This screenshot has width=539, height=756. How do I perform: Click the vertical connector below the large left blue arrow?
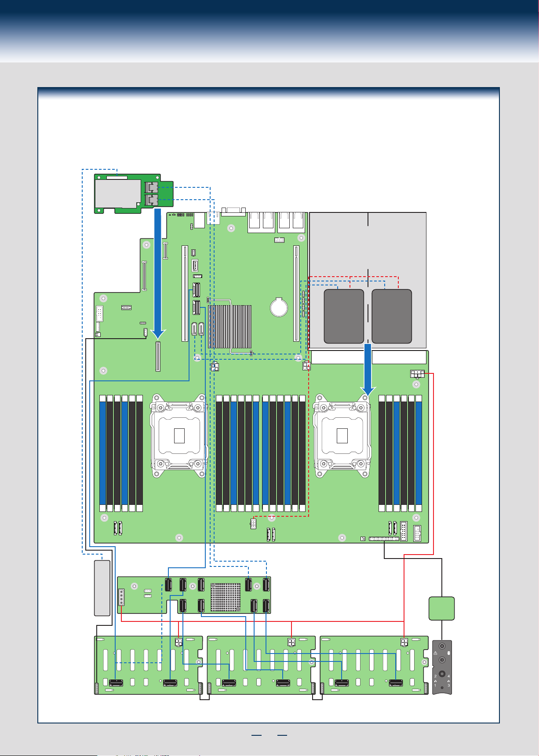click(158, 357)
